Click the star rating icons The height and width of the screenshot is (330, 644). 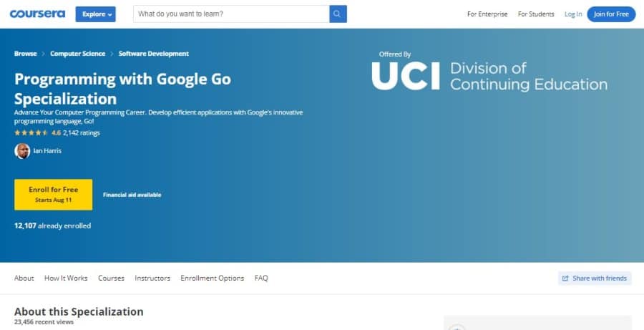31,132
